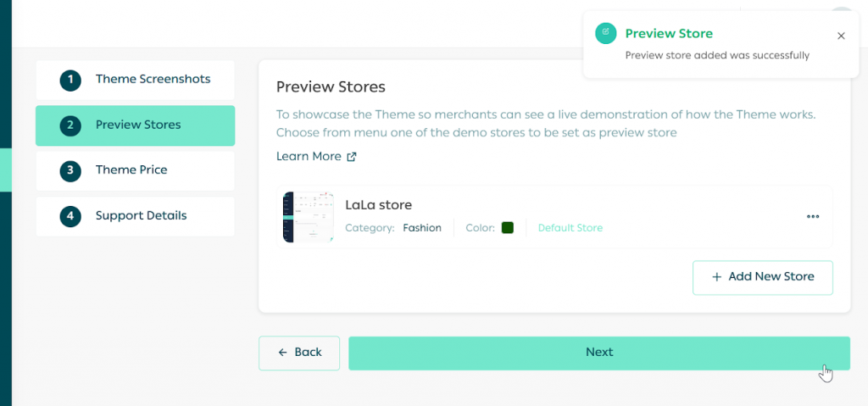868x406 pixels.
Task: Dismiss the Preview Store notification
Action: [841, 36]
